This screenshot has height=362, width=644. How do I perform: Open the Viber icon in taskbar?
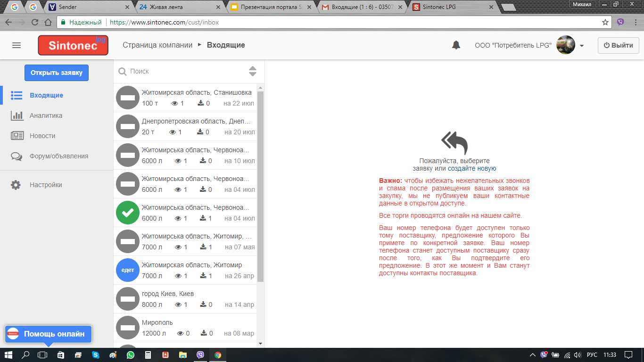201,355
